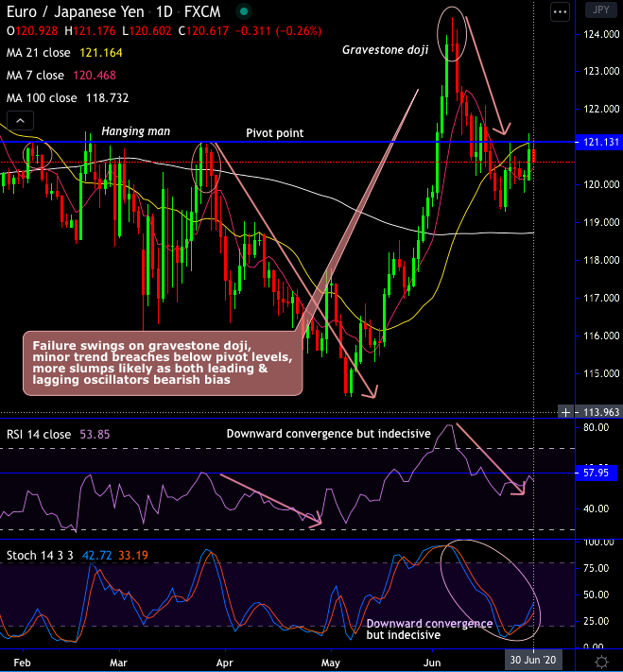Click the MA 7 value 120.468
The height and width of the screenshot is (672, 623).
click(x=95, y=76)
